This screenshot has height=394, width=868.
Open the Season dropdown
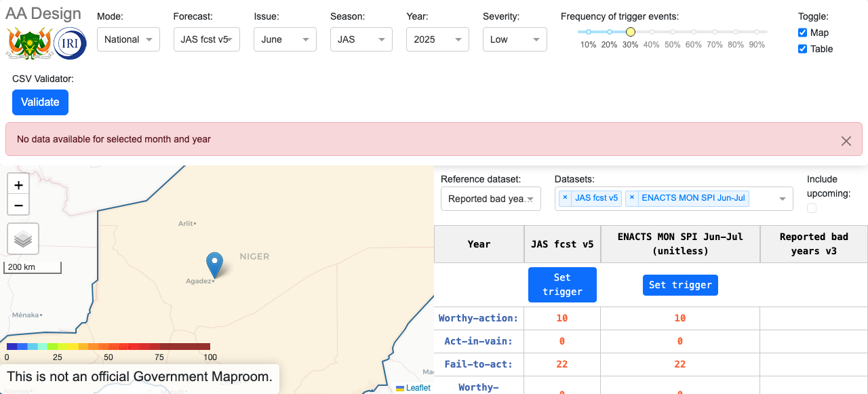pyautogui.click(x=361, y=39)
